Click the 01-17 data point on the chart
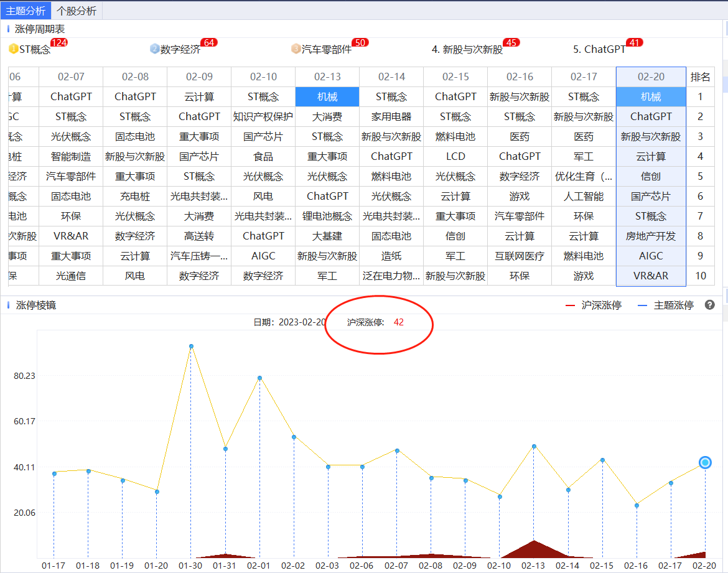The height and width of the screenshot is (573, 728). tap(54, 473)
